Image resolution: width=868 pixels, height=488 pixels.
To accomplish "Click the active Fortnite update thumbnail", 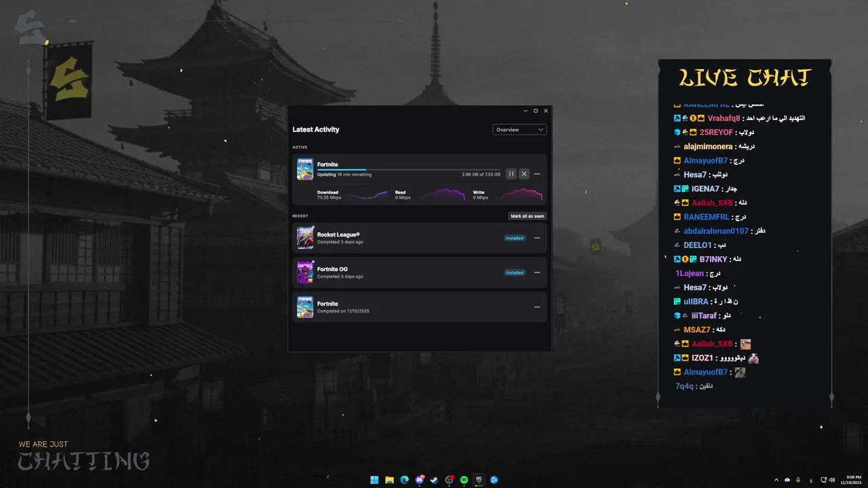I will coord(305,169).
